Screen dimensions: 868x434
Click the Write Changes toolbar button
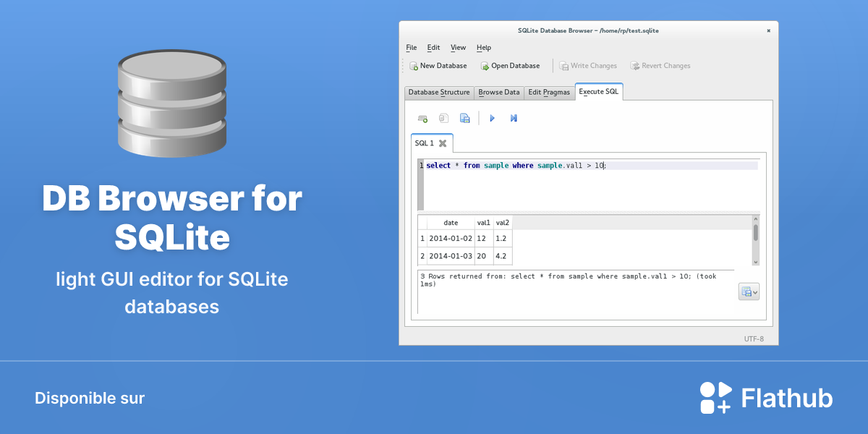(x=588, y=66)
